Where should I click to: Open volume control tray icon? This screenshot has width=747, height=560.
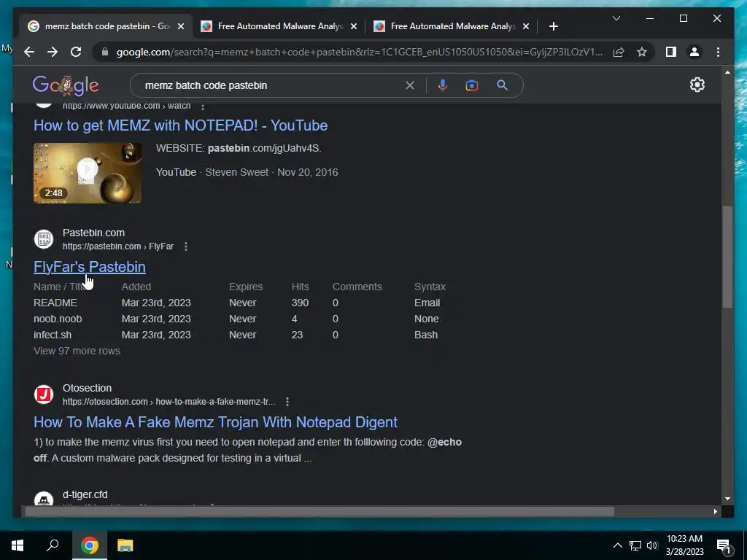tap(652, 545)
